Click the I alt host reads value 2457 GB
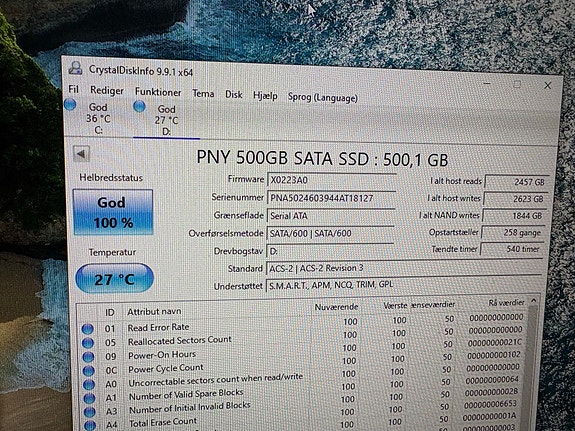The image size is (575, 431). tap(517, 182)
